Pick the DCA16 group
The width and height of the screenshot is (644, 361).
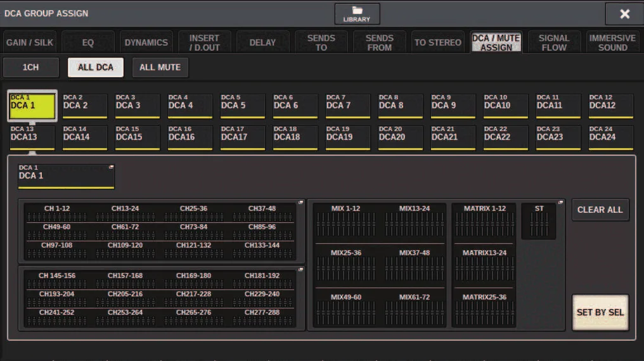point(190,137)
